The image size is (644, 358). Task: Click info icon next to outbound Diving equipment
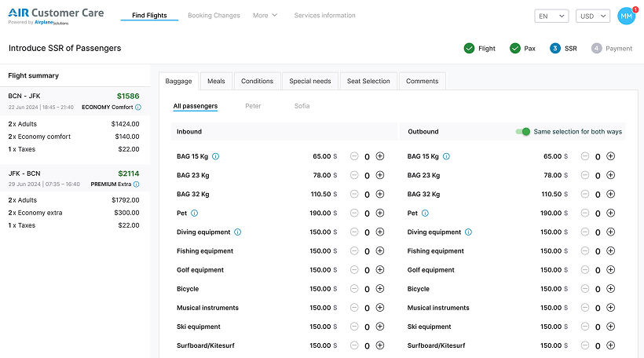pos(469,232)
